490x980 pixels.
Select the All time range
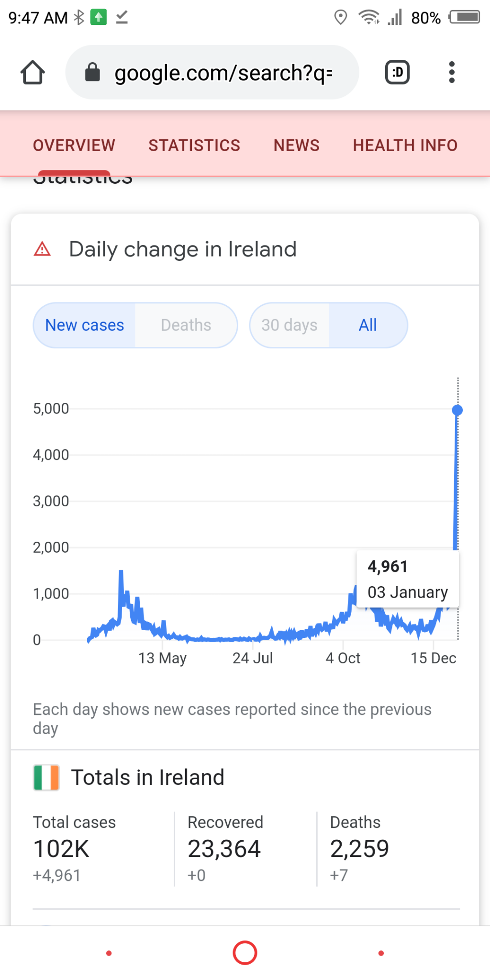tap(367, 325)
